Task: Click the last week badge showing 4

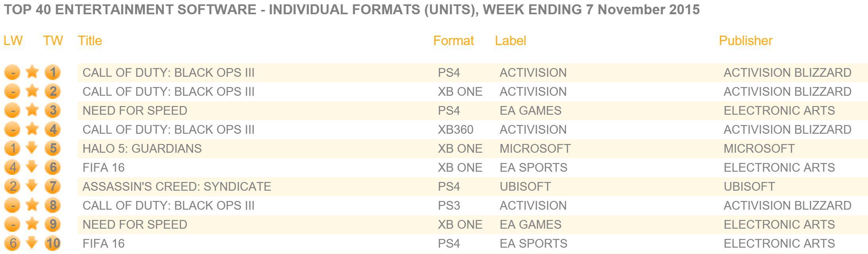Action: tap(12, 167)
